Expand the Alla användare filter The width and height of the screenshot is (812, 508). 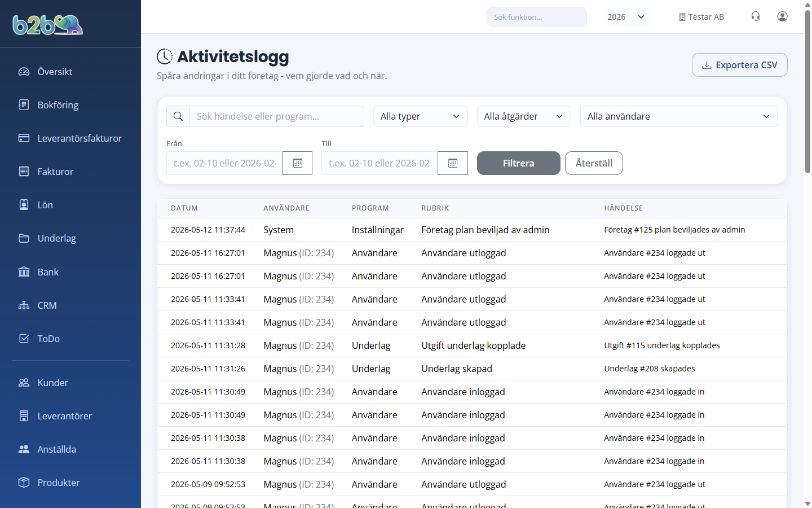coord(679,116)
